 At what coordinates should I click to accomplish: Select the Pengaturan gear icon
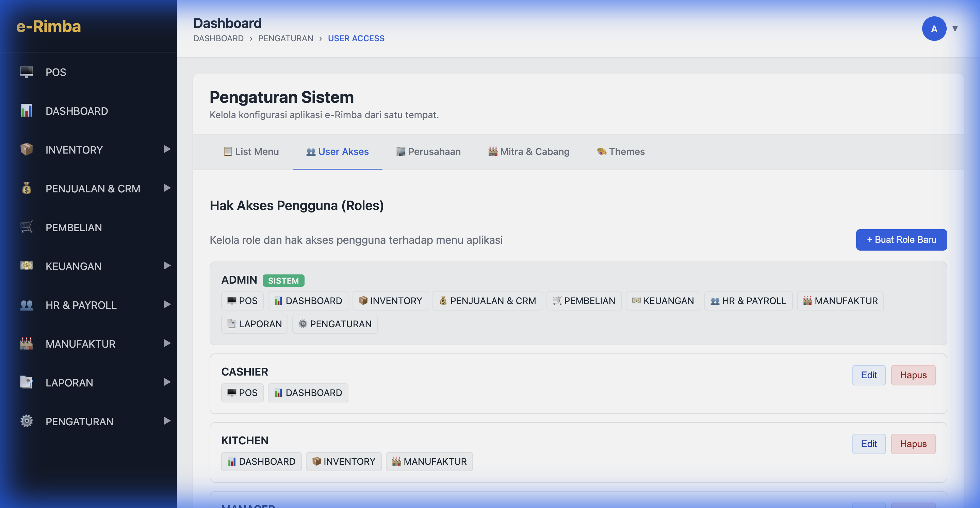click(26, 421)
